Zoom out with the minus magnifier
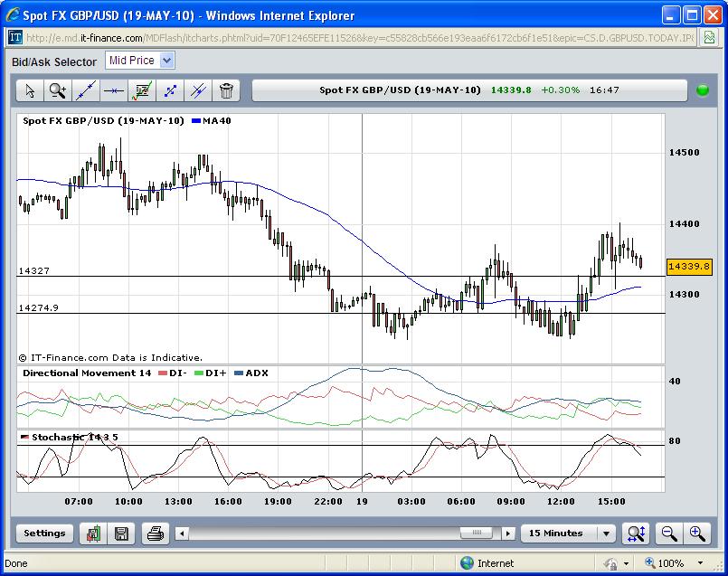This screenshot has height=576, width=728. pos(669,534)
